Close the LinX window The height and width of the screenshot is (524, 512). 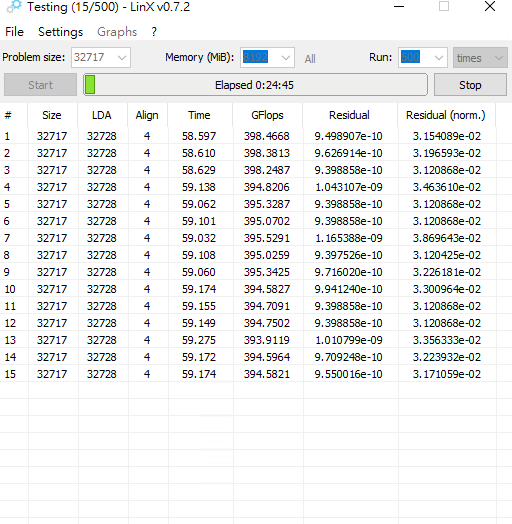coord(490,6)
